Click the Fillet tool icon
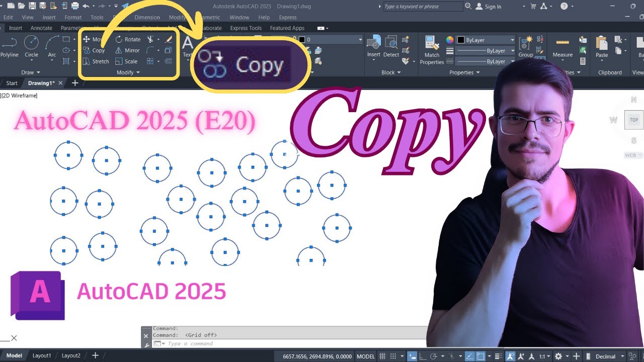The height and width of the screenshot is (362, 644). (x=150, y=50)
